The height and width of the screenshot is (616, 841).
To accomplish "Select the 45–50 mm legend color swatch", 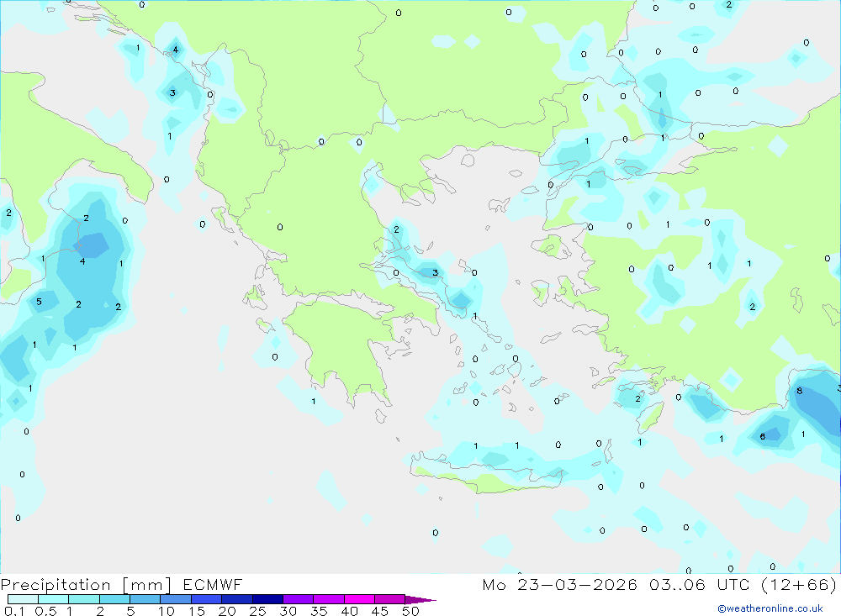I will click(389, 599).
